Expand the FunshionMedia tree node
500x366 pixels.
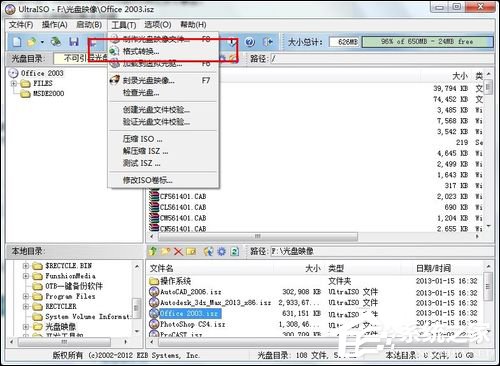coord(26,276)
